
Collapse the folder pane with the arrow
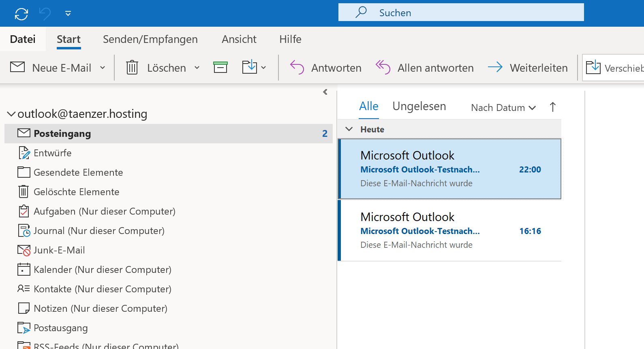pyautogui.click(x=325, y=92)
